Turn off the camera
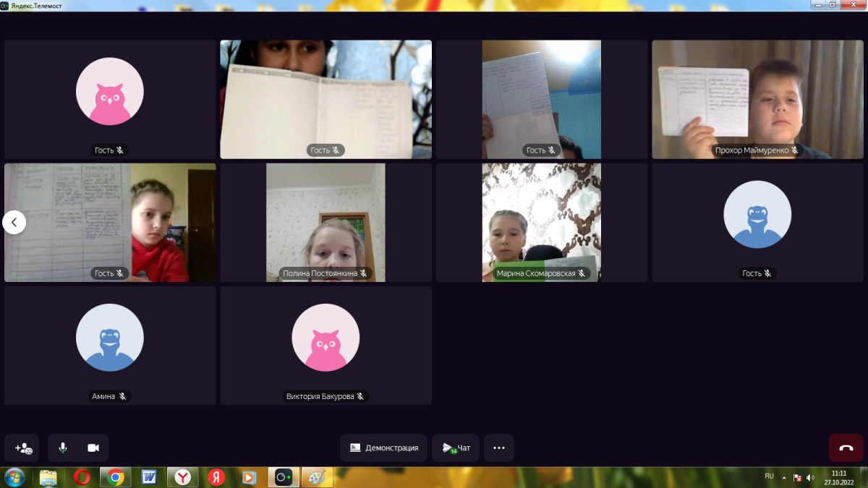The image size is (868, 488). pyautogui.click(x=93, y=448)
